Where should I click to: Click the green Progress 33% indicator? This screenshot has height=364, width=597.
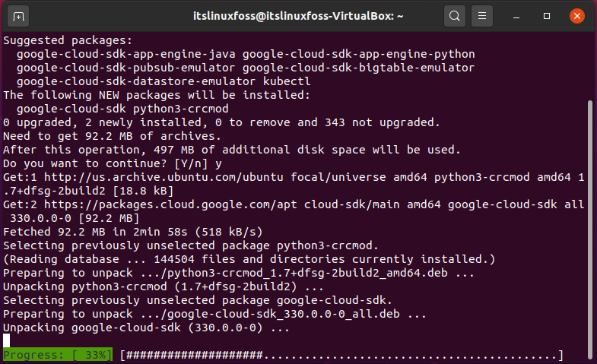pyautogui.click(x=58, y=355)
